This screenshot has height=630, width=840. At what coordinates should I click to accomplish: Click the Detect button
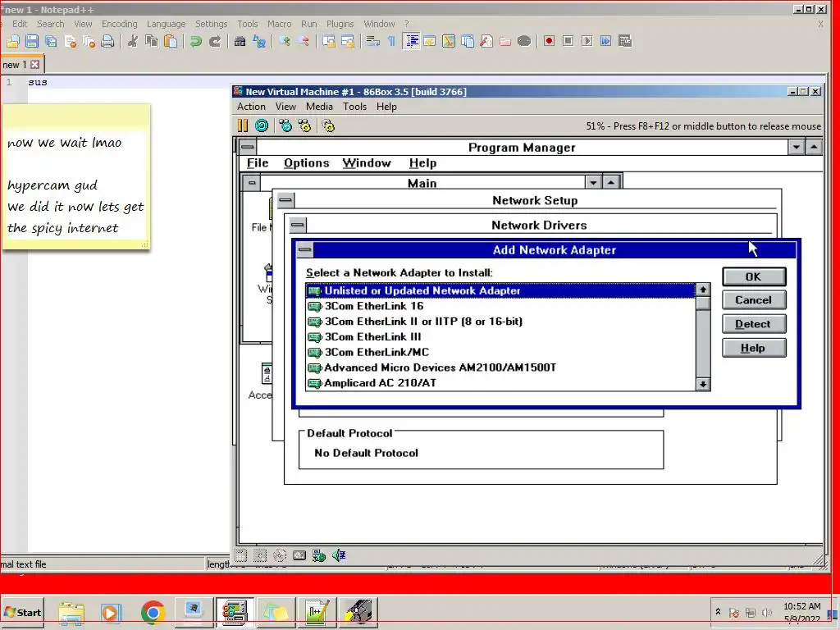(754, 324)
